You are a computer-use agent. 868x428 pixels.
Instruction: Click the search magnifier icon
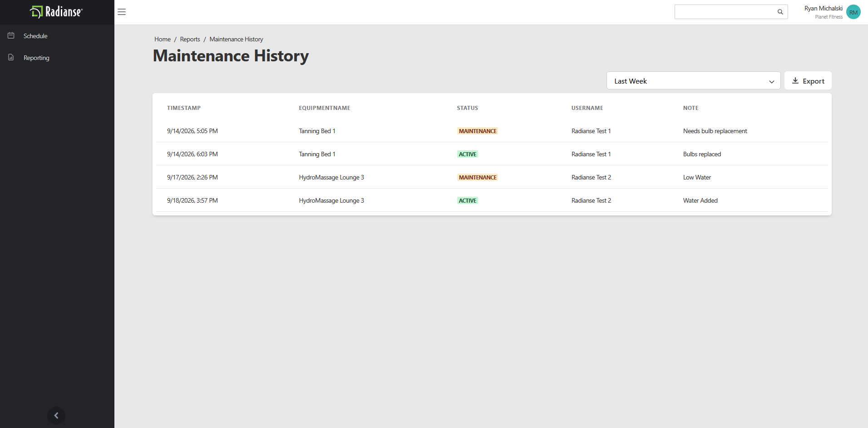(780, 12)
